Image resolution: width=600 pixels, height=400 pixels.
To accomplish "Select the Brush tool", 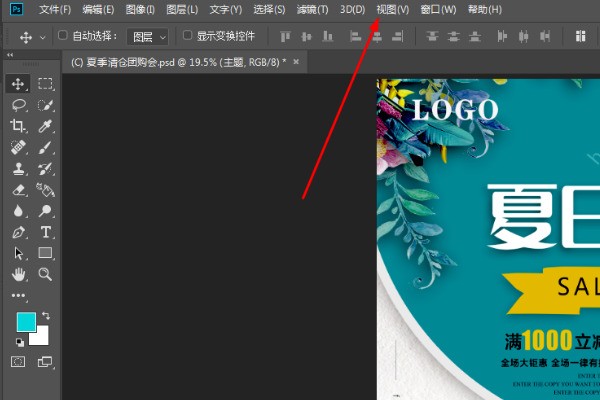I will (45, 147).
